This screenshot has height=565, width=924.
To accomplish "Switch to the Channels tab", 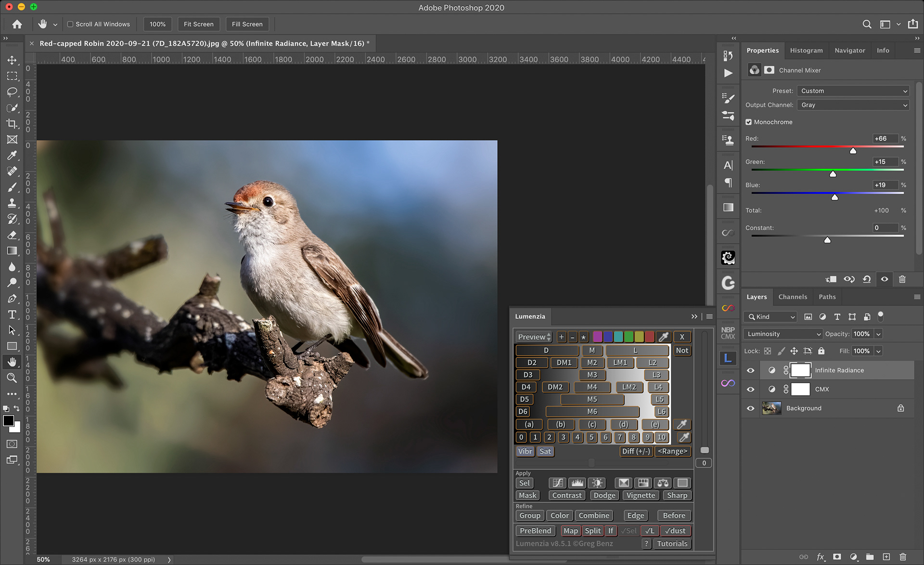I will [x=792, y=297].
